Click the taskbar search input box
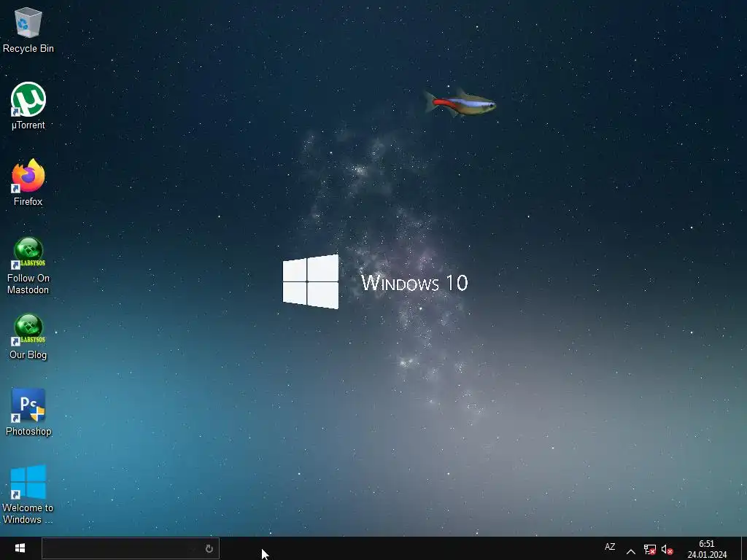 pyautogui.click(x=130, y=548)
